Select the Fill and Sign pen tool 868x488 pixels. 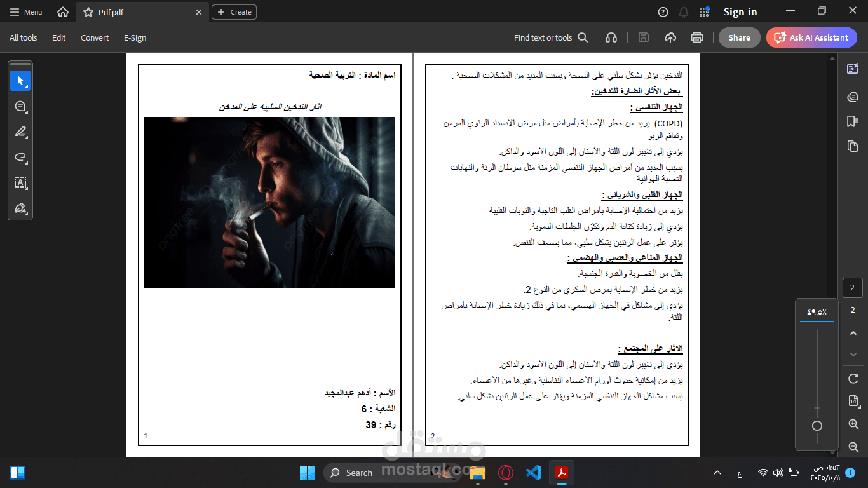[20, 208]
